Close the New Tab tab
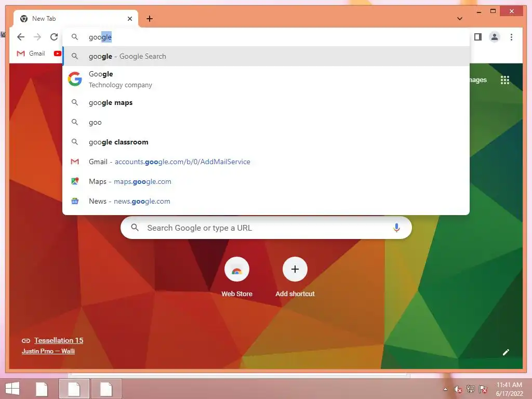Viewport: 532px width, 399px height. click(129, 19)
